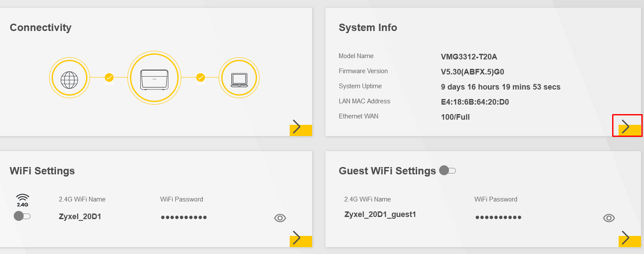
Task: Click the laptop client icon
Action: coord(239,78)
